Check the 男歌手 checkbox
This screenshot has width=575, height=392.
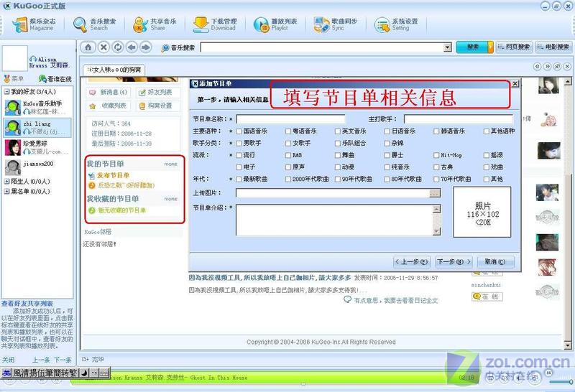(x=239, y=144)
